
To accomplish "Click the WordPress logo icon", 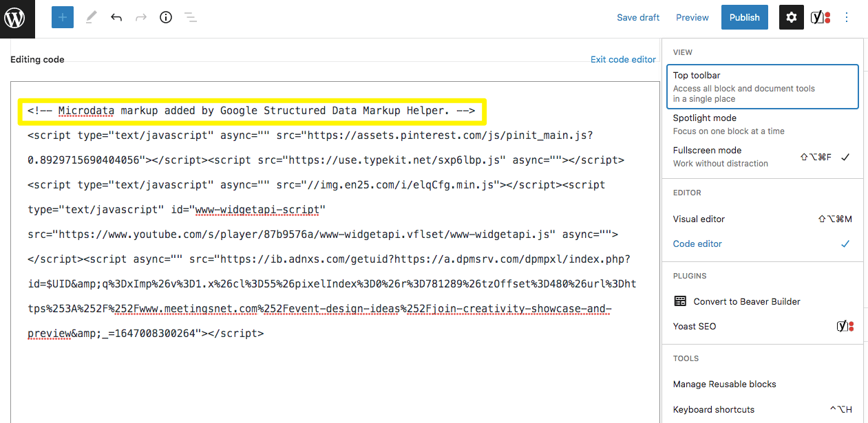I will click(17, 19).
